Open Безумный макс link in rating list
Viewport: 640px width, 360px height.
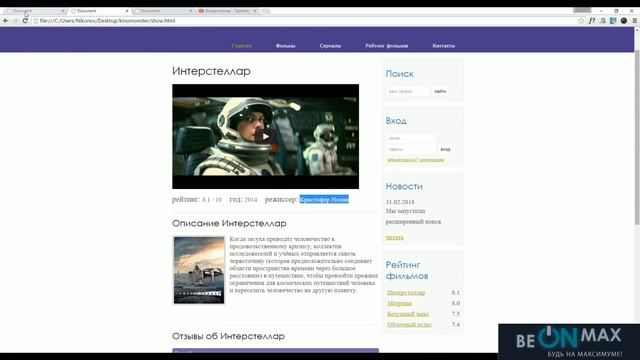coord(408,314)
